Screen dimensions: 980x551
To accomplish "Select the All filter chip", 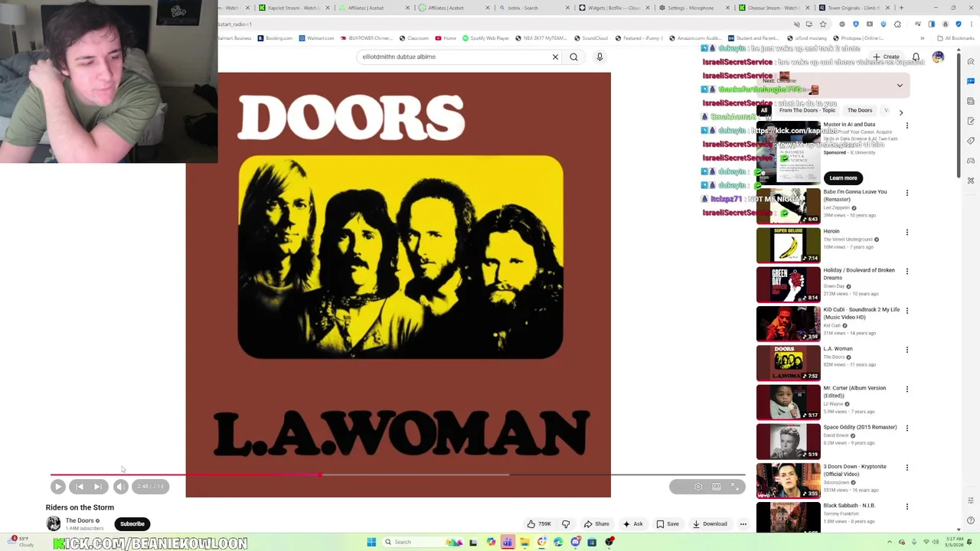I will click(763, 110).
